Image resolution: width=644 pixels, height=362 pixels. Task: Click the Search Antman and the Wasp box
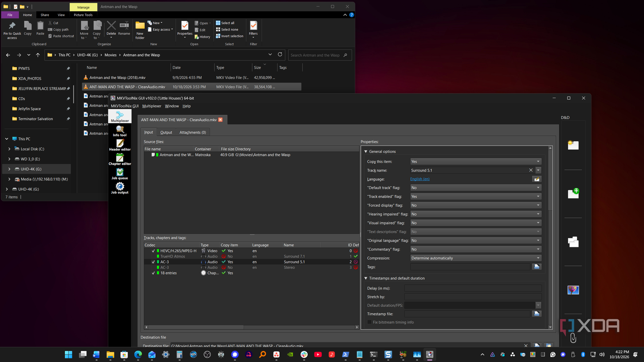(x=320, y=55)
